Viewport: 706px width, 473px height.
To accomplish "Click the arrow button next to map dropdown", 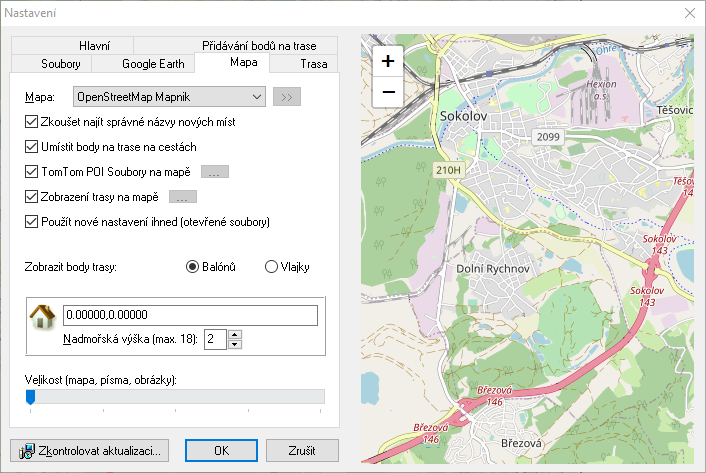I will [x=287, y=97].
